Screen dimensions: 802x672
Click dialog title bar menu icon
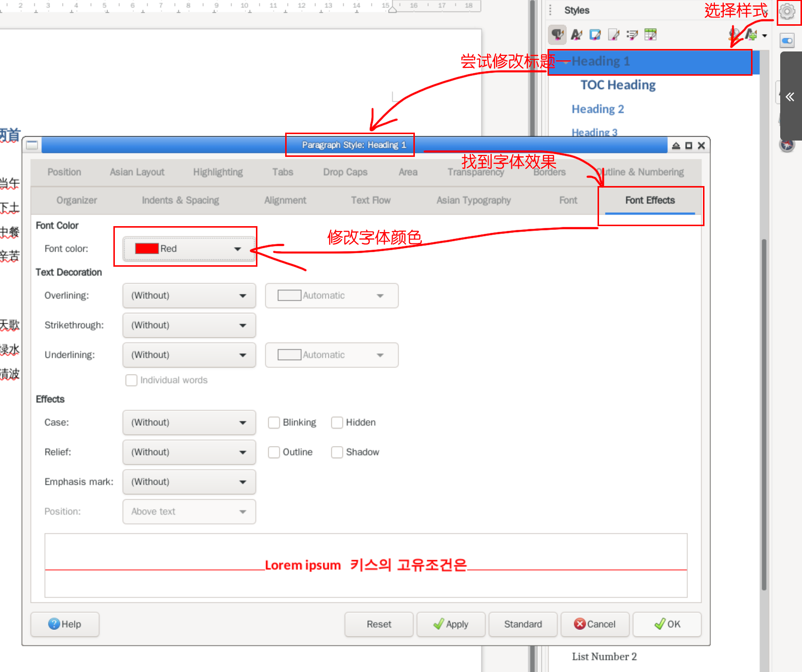[32, 145]
